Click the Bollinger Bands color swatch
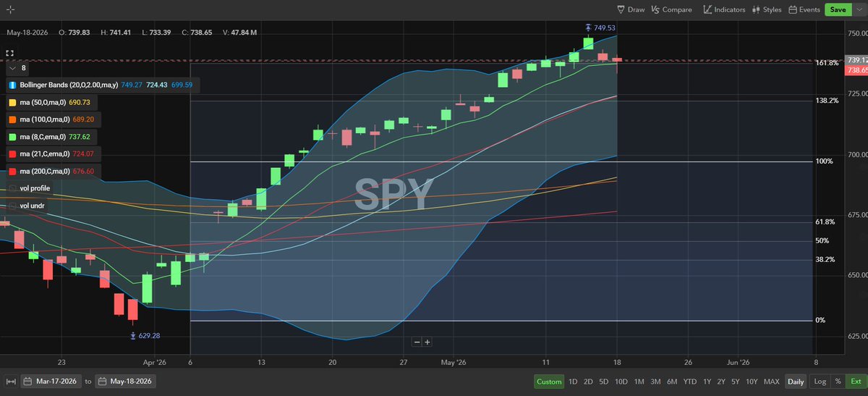This screenshot has width=868, height=396. coord(12,85)
